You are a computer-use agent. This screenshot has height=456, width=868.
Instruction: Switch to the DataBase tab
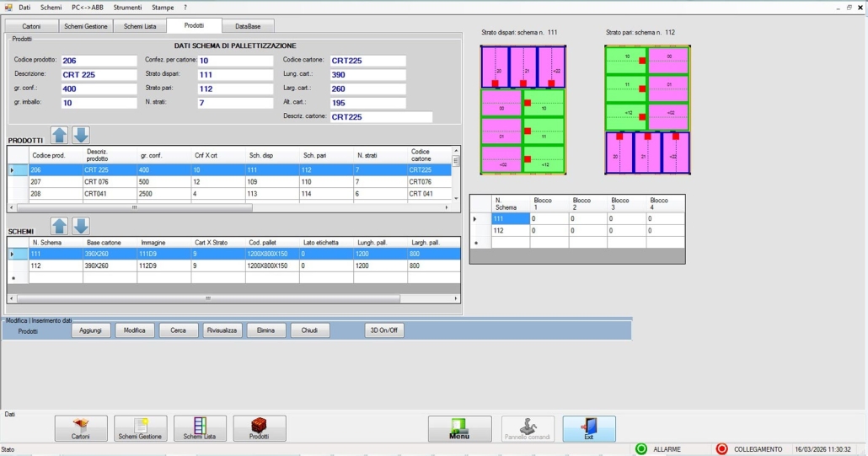tap(248, 26)
